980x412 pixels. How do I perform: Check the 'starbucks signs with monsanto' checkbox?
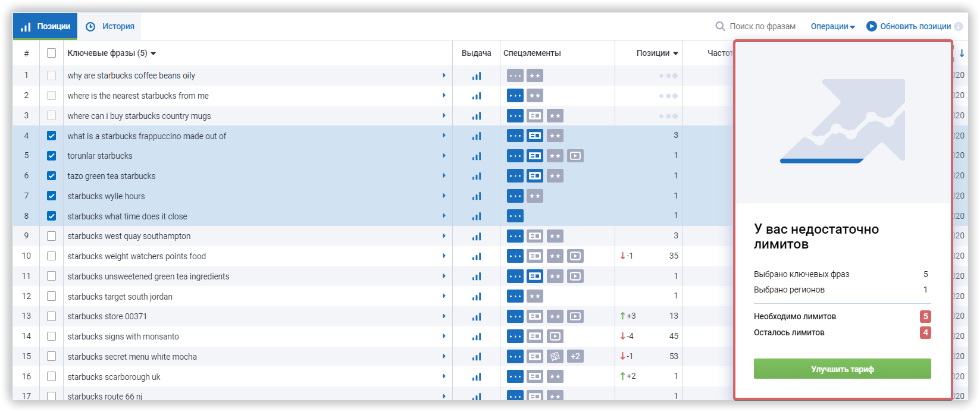[51, 336]
